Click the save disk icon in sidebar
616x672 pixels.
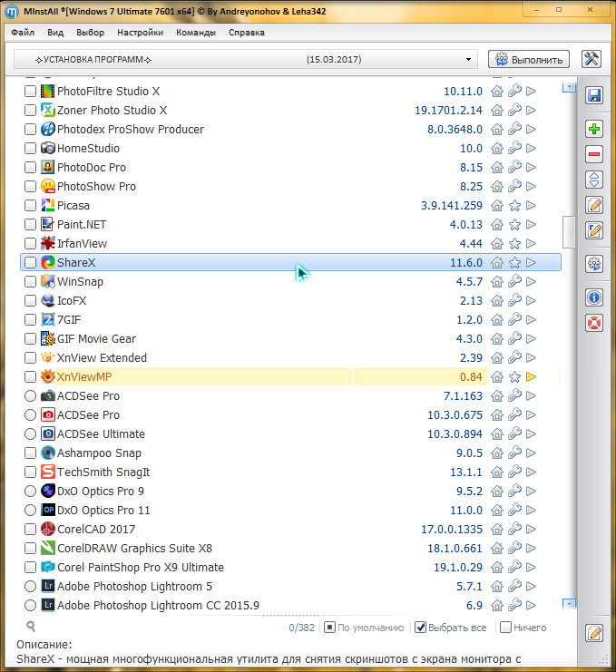[594, 95]
